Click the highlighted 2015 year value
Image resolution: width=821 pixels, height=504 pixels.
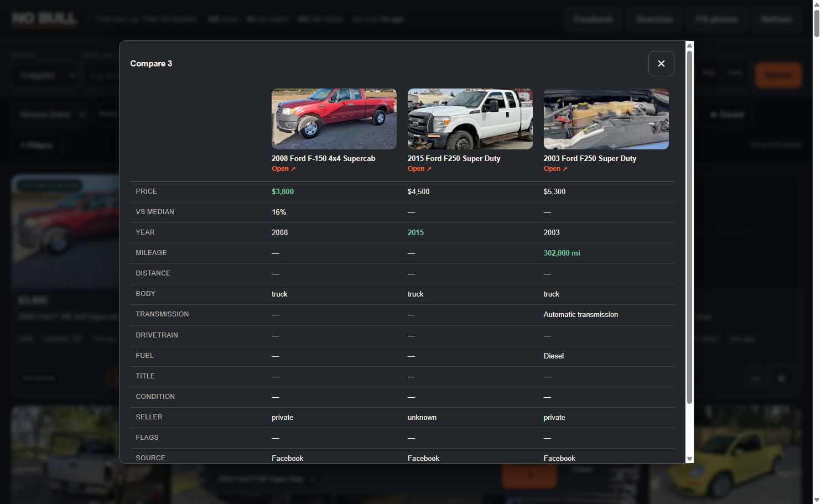point(416,232)
